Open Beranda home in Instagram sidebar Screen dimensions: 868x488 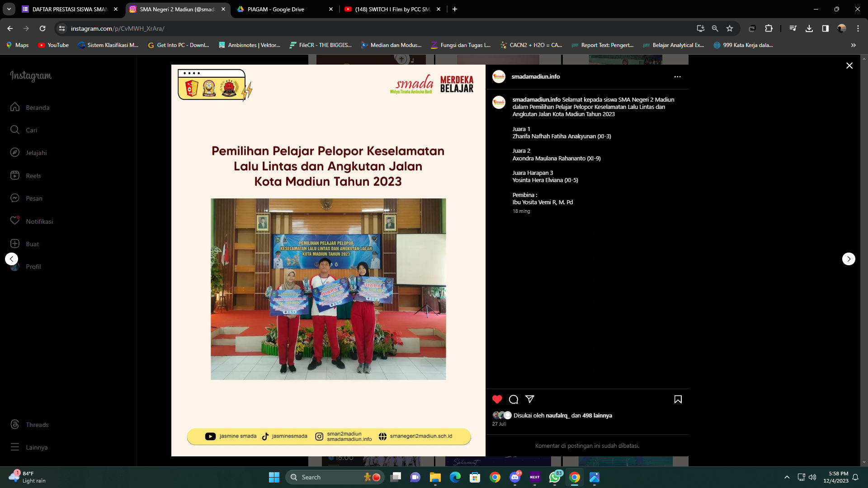tap(30, 108)
